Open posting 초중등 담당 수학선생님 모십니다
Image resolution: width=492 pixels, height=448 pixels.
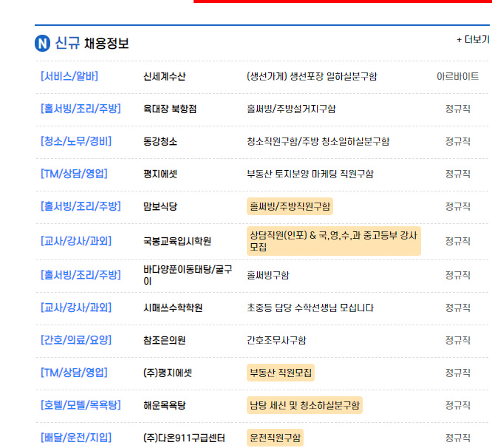[x=310, y=308]
